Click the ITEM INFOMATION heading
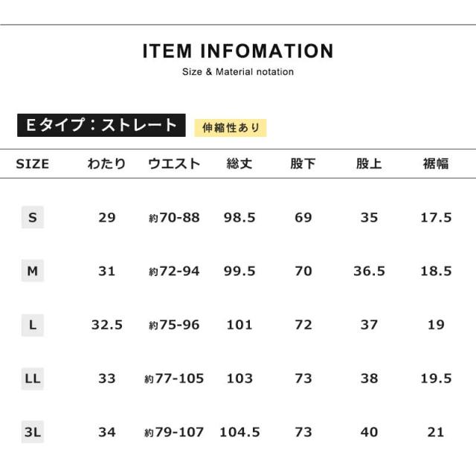Screen dimensions: 476x464 pyautogui.click(x=238, y=51)
